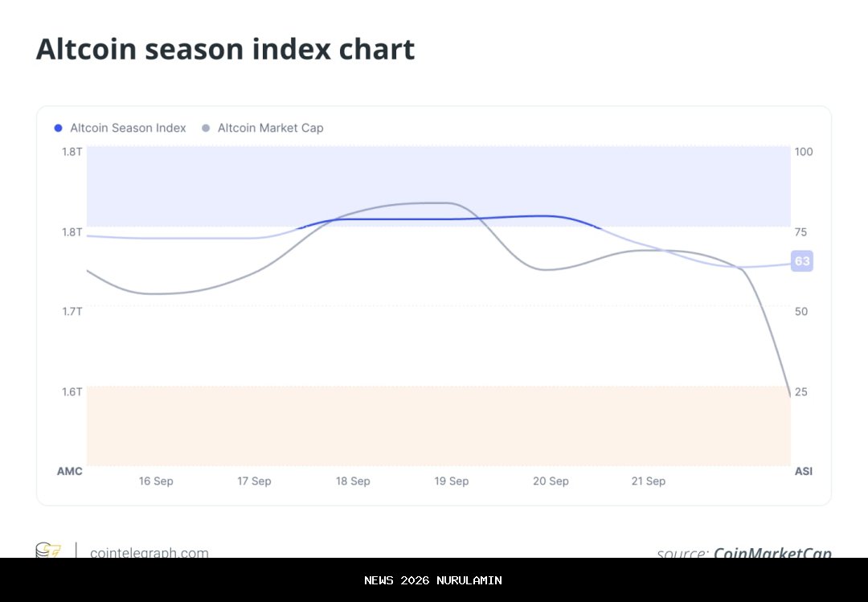Select the 17 Sep date label
This screenshot has height=602, width=868.
coord(254,481)
